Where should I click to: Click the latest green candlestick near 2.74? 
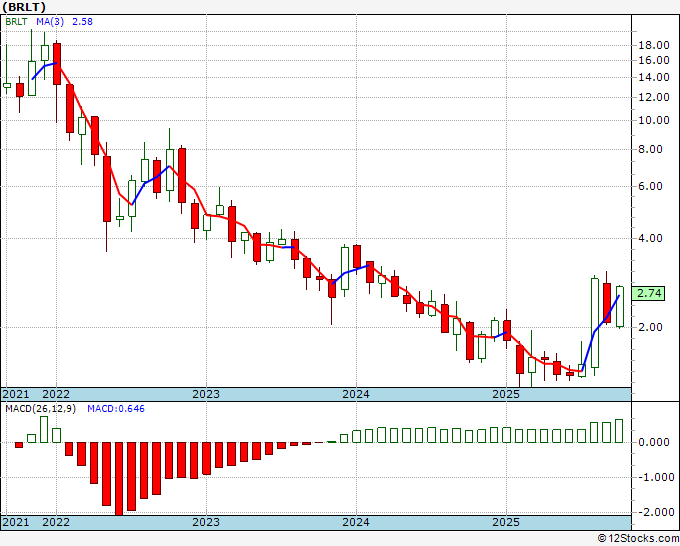tap(620, 306)
